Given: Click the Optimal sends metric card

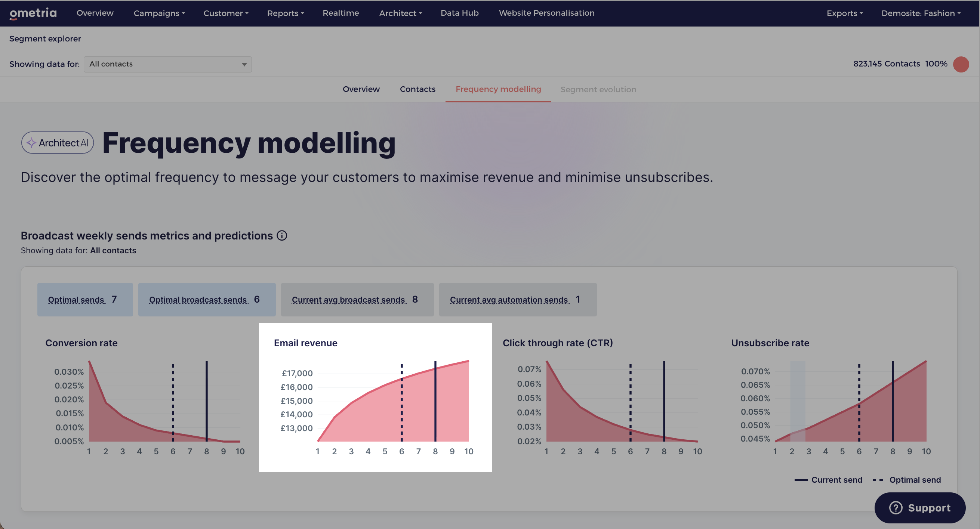Looking at the screenshot, I should pyautogui.click(x=85, y=299).
